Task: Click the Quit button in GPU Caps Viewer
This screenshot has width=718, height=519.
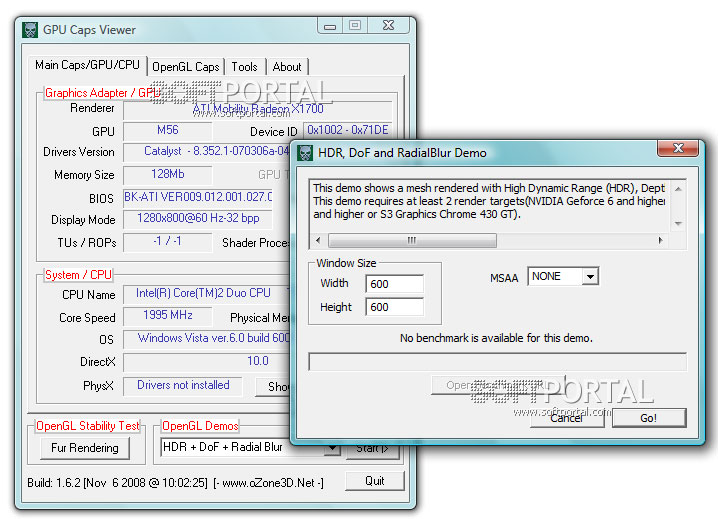Action: pyautogui.click(x=375, y=481)
